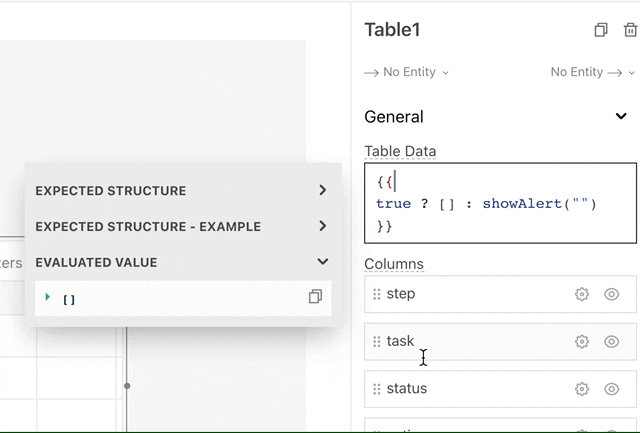
Task: Click inside the Table Data code editor
Action: point(500,203)
